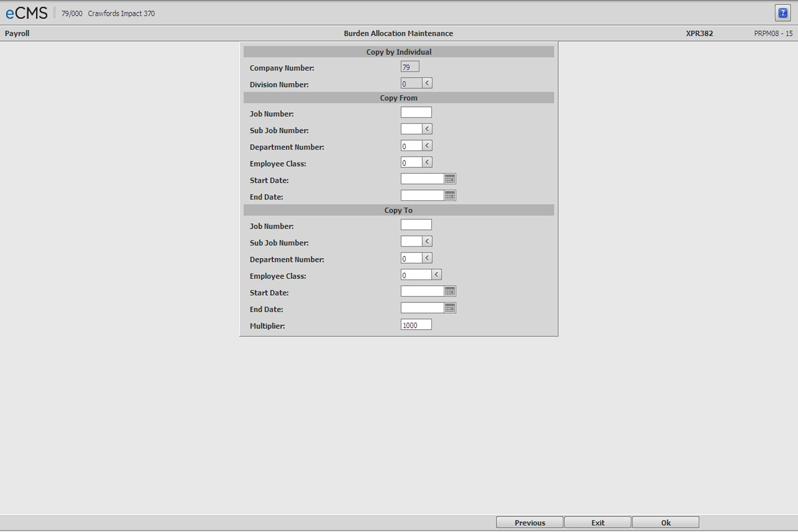The image size is (798, 532).
Task: Open the Division Number lookup prompt
Action: pyautogui.click(x=428, y=83)
